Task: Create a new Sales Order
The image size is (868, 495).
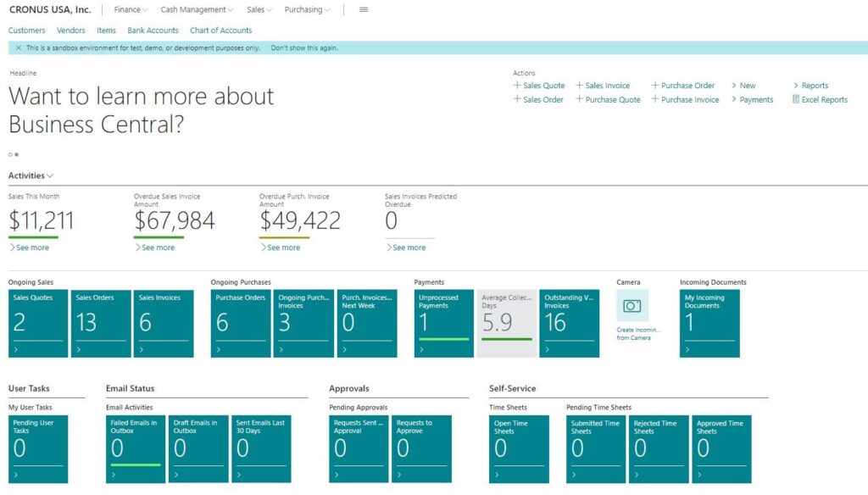Action: 538,100
